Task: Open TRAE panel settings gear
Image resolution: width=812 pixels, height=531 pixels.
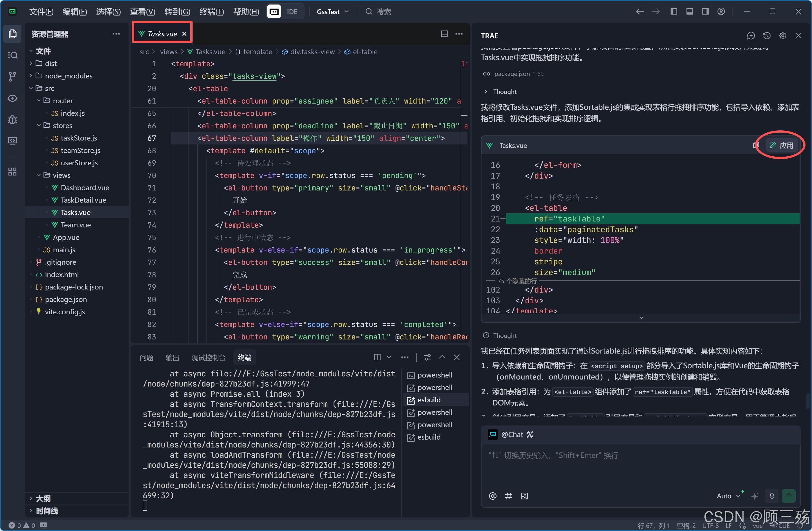Action: click(782, 36)
